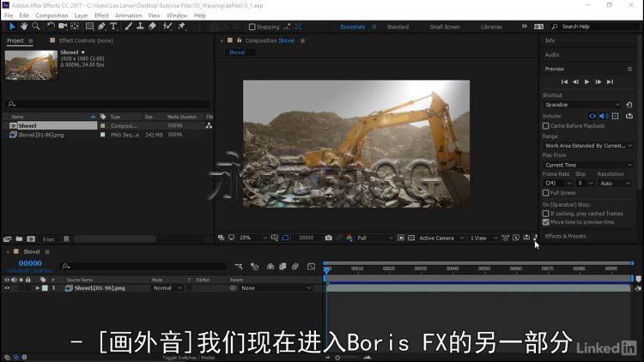The height and width of the screenshot is (362, 644).
Task: Uncheck Move time to preview time
Action: [546, 222]
